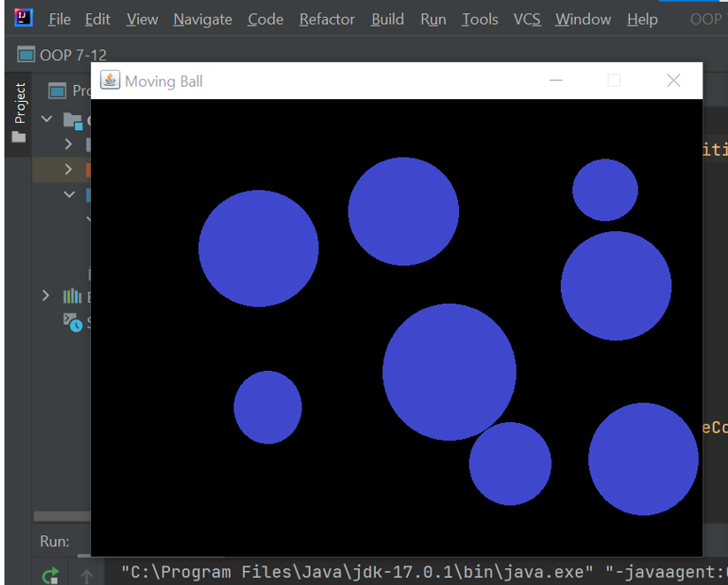Expand the first package chevron in the tree
This screenshot has height=585, width=728.
[x=68, y=142]
